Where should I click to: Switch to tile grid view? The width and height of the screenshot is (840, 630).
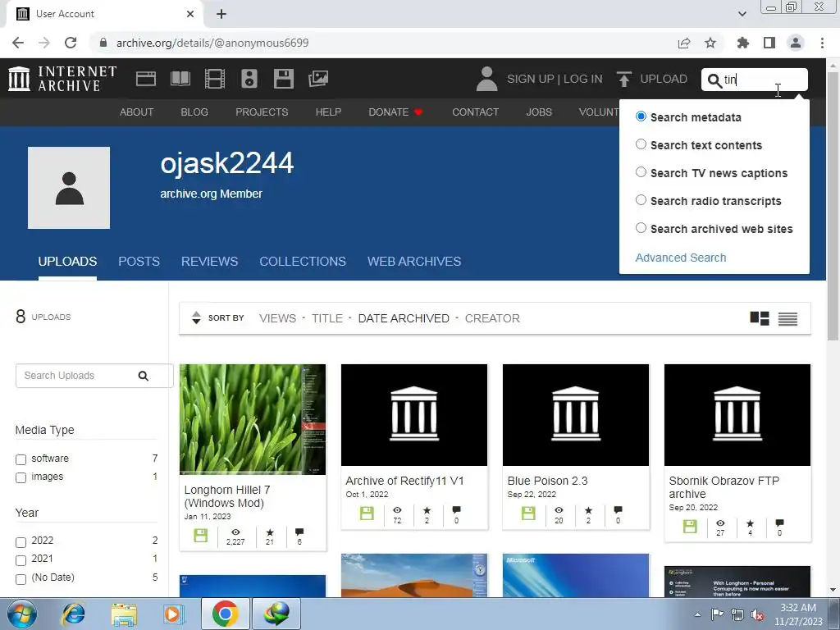759,318
